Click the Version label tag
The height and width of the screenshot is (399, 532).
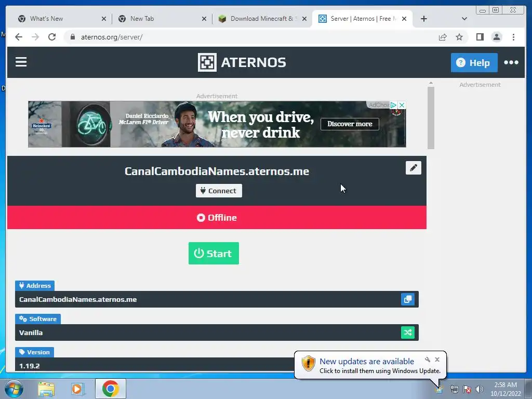[34, 352]
